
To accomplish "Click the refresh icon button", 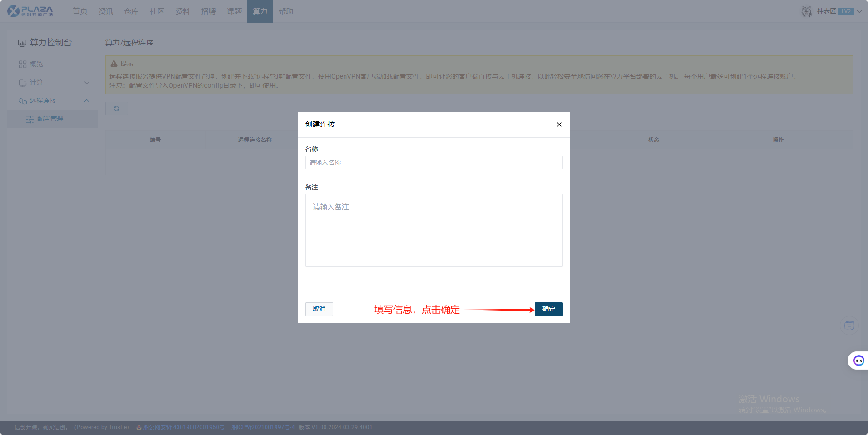I will coord(117,109).
